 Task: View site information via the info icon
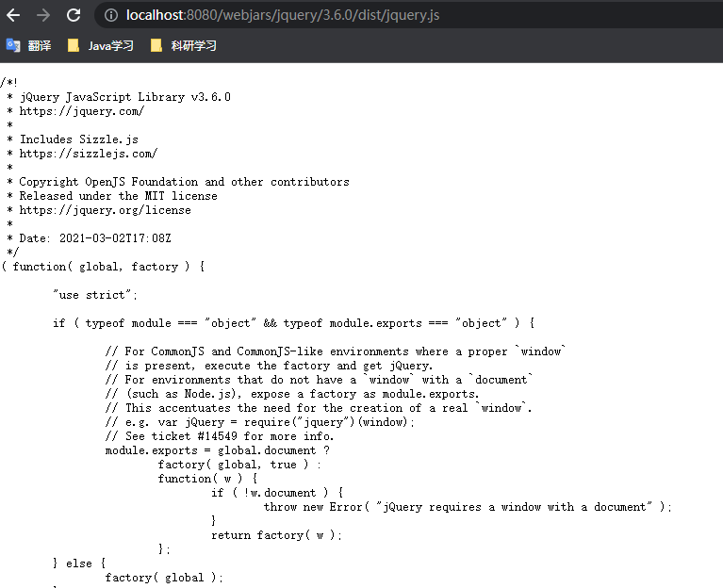(x=110, y=15)
